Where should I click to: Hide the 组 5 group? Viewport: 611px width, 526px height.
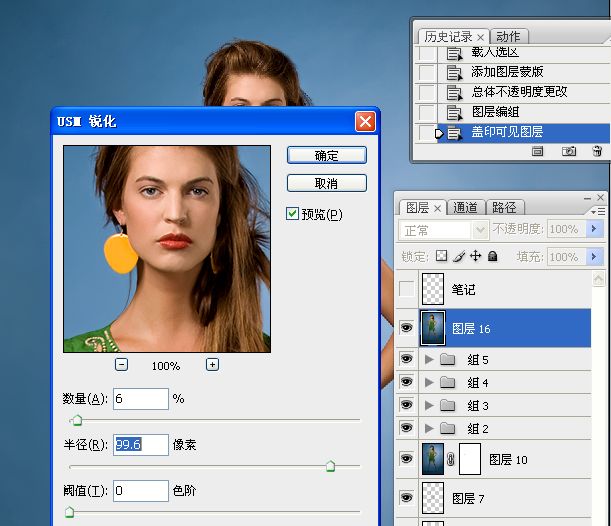(406, 358)
